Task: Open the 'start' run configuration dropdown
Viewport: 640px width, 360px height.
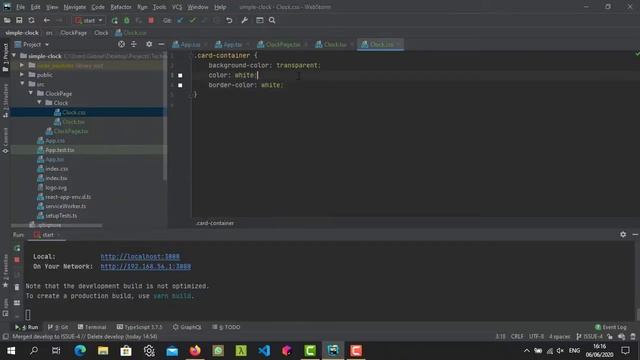Action: [x=89, y=20]
